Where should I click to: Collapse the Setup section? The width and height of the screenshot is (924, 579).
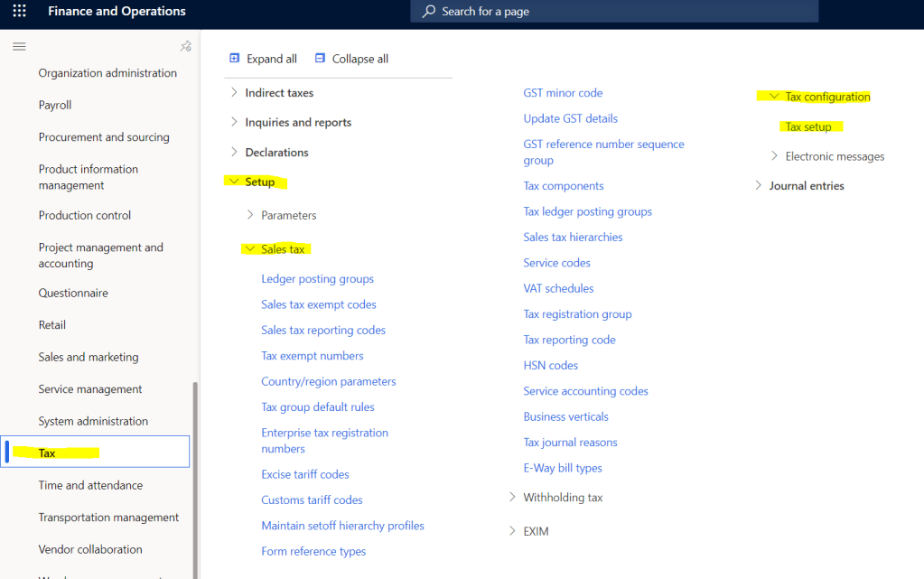click(234, 182)
